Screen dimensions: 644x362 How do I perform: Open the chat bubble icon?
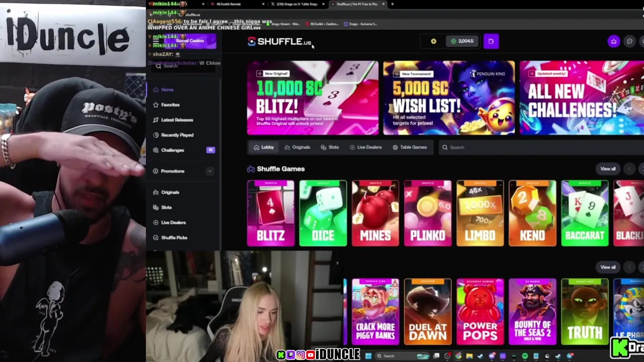[x=629, y=41]
